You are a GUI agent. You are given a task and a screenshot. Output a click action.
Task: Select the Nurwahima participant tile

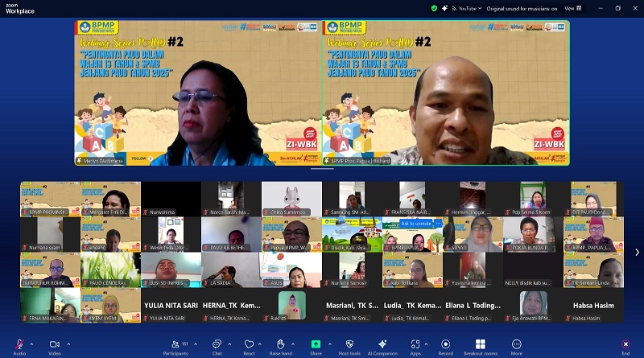(x=171, y=200)
